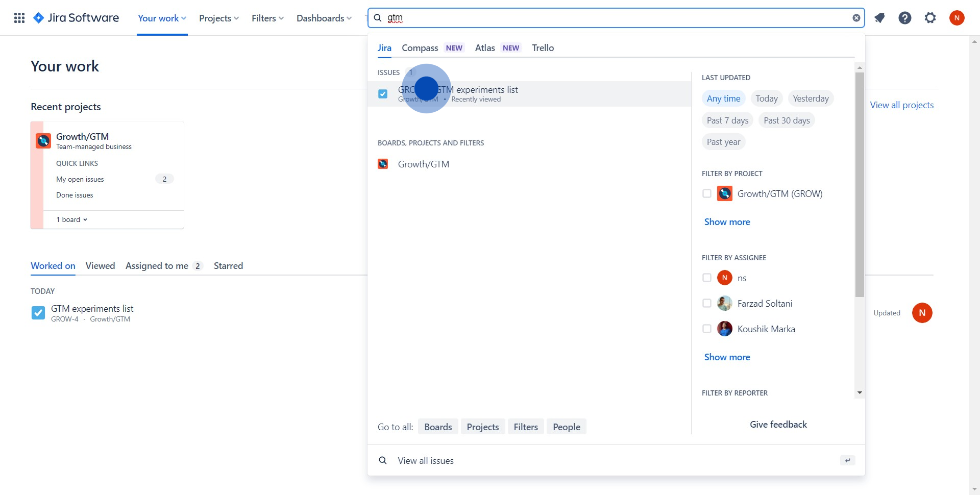Select the Yesterday last updated filter
Screen dimensions: 980x495
811,98
